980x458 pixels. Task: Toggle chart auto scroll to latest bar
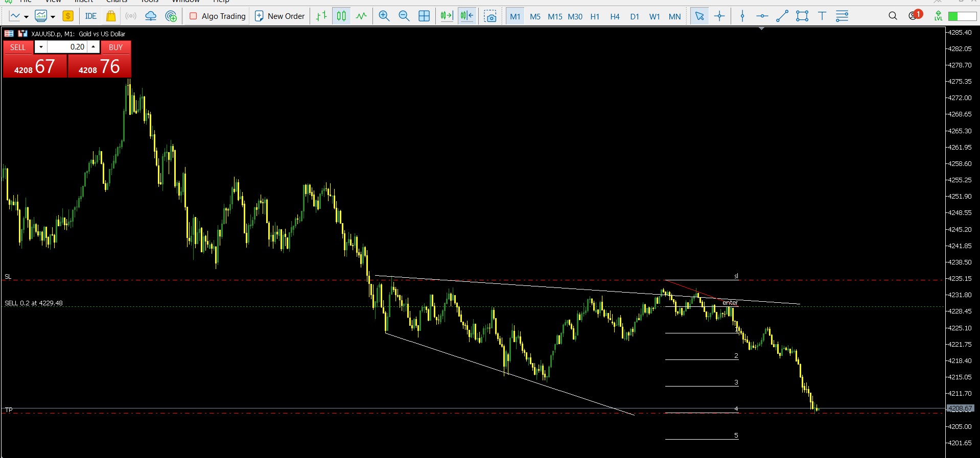pyautogui.click(x=447, y=16)
